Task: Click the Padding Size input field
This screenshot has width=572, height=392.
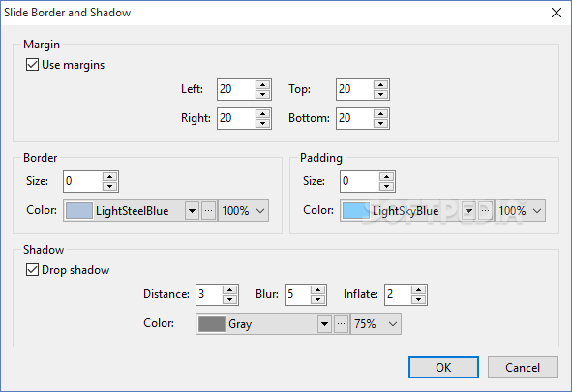Action: pos(359,181)
